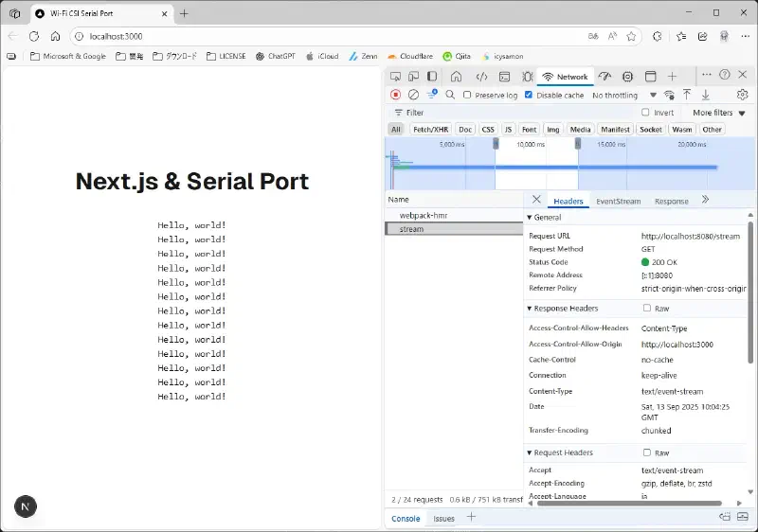The height and width of the screenshot is (532, 758).
Task: Open the Console panel icon in DevTools
Action: (505, 77)
